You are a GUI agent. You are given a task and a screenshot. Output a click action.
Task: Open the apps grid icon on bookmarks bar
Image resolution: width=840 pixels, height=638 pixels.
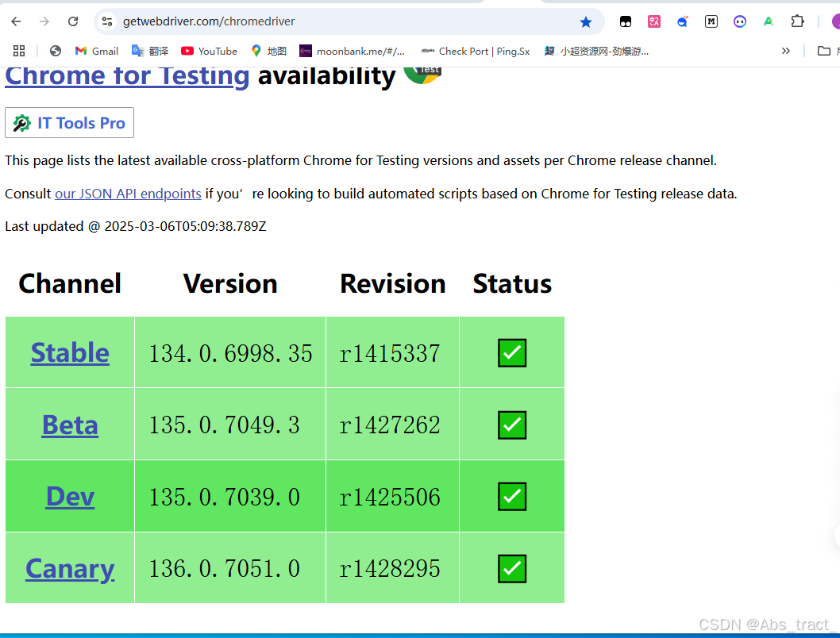pyautogui.click(x=19, y=50)
